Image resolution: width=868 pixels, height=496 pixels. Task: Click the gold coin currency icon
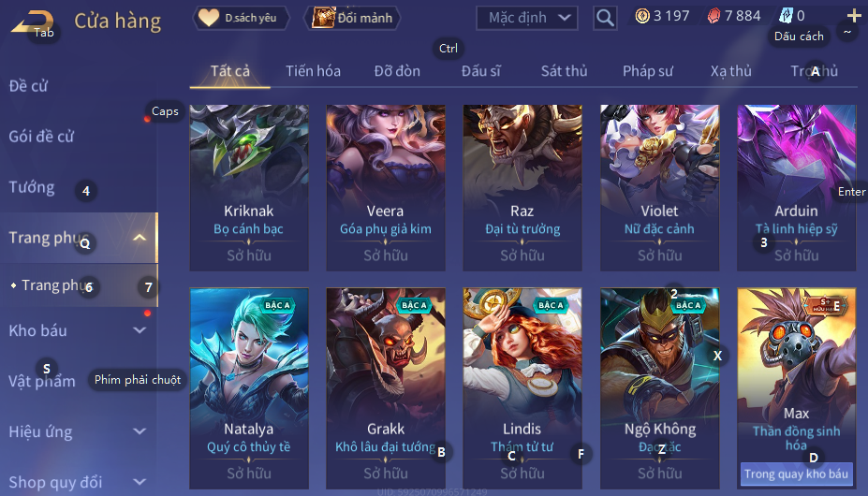coord(642,16)
